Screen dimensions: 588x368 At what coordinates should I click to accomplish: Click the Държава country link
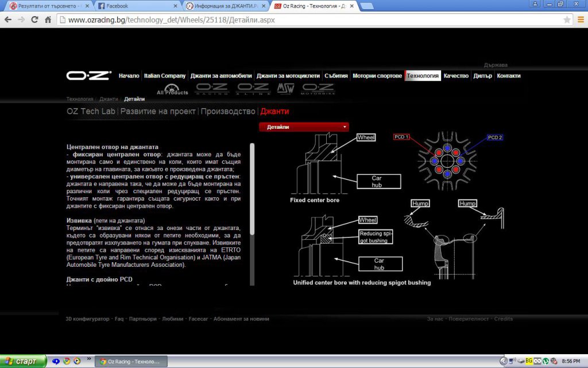[x=496, y=65]
